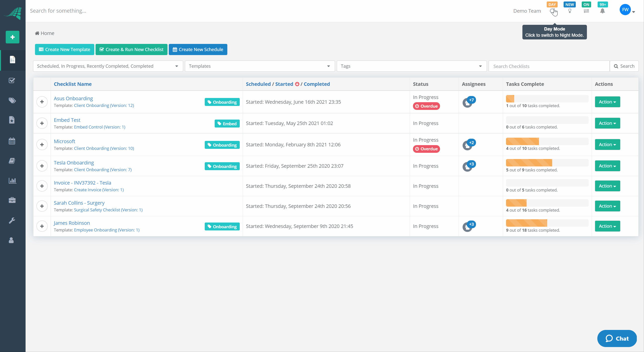Open the wrench tools icon in sidebar

tap(12, 220)
